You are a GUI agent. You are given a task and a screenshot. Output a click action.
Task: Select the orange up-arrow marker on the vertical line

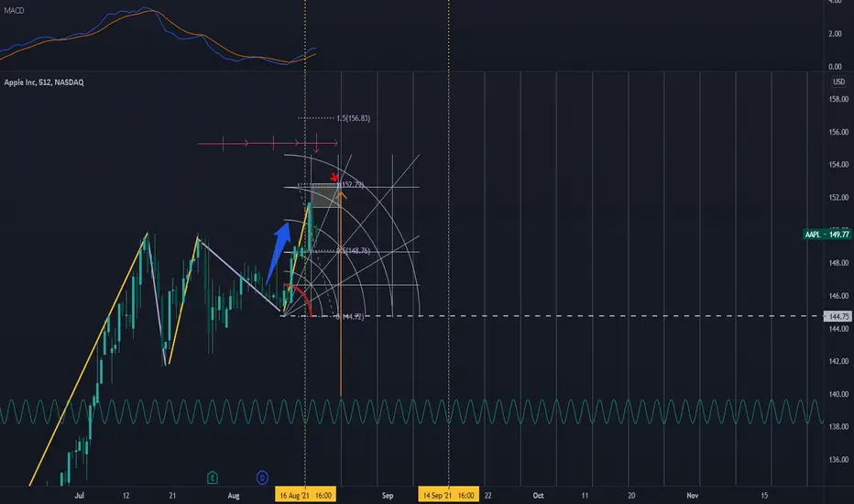342,195
